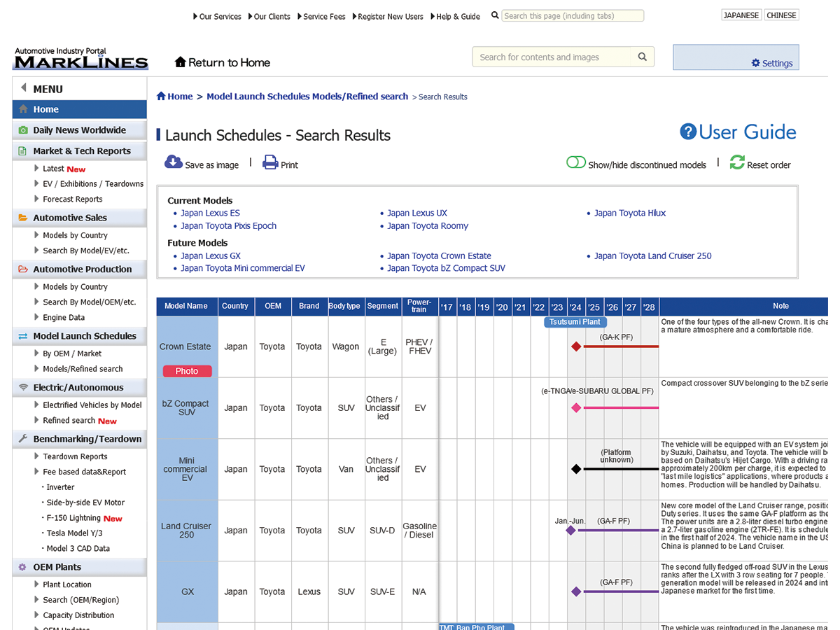Sort by Model Name column header
Image resolution: width=840 pixels, height=630 pixels.
point(186,306)
